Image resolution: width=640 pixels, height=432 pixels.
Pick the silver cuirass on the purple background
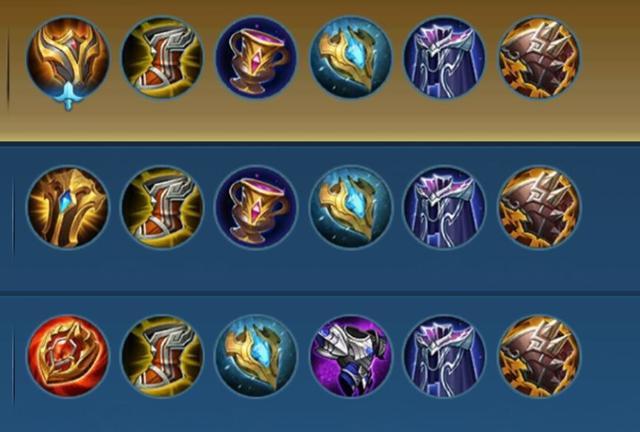click(x=351, y=356)
